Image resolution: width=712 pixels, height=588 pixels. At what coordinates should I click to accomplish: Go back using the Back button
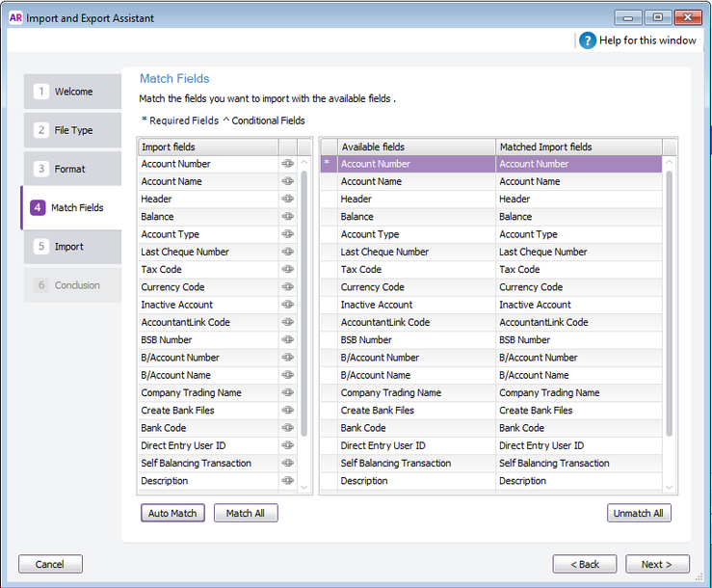(584, 564)
